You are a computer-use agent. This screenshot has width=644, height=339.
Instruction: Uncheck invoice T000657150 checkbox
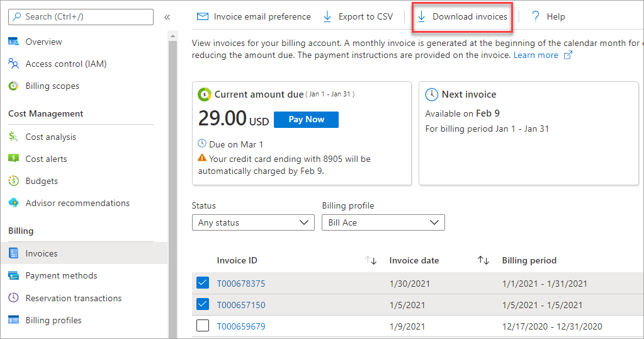pyautogui.click(x=203, y=305)
